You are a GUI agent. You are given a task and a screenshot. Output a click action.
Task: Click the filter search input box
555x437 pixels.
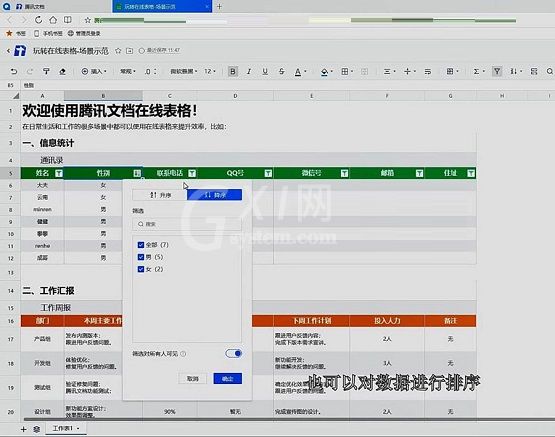click(187, 224)
